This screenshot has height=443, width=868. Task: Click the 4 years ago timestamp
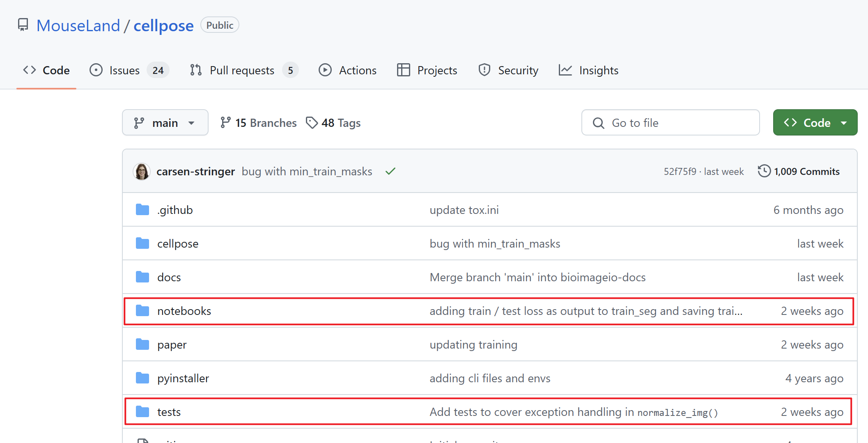[814, 378]
